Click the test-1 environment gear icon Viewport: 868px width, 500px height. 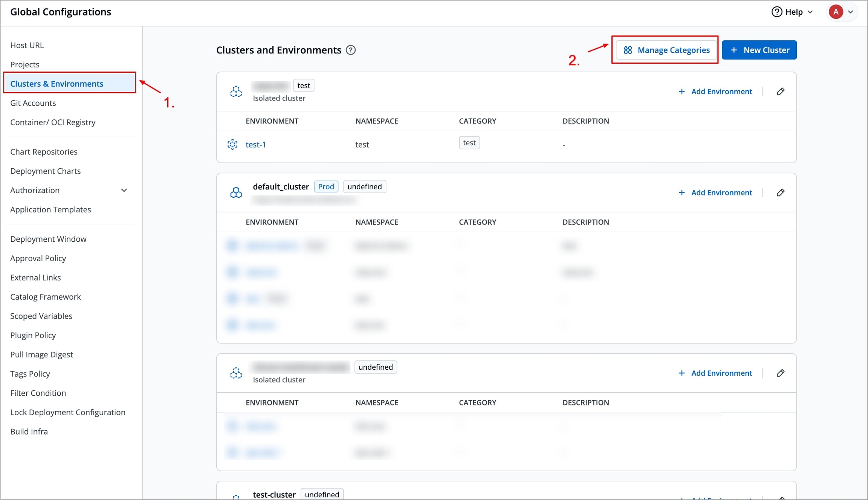[232, 144]
